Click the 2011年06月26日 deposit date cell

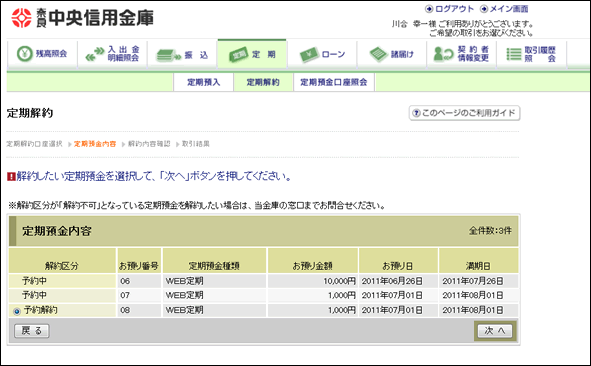(398, 281)
